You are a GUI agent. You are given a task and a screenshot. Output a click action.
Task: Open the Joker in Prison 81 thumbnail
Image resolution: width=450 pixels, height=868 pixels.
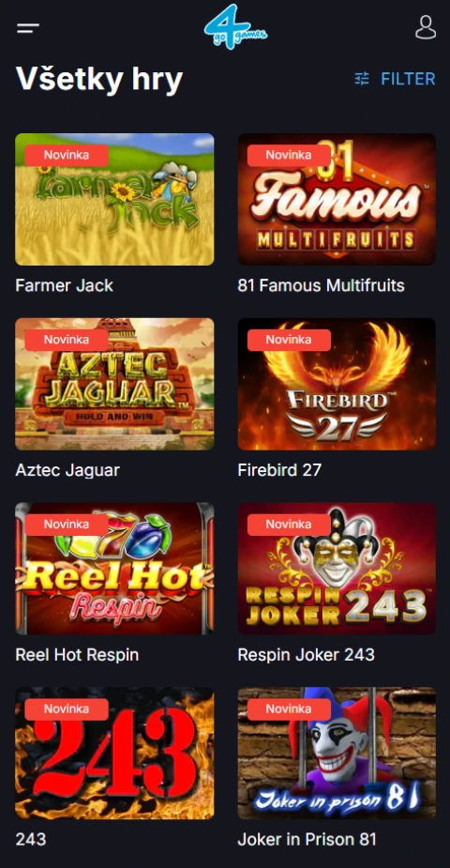[x=337, y=753]
